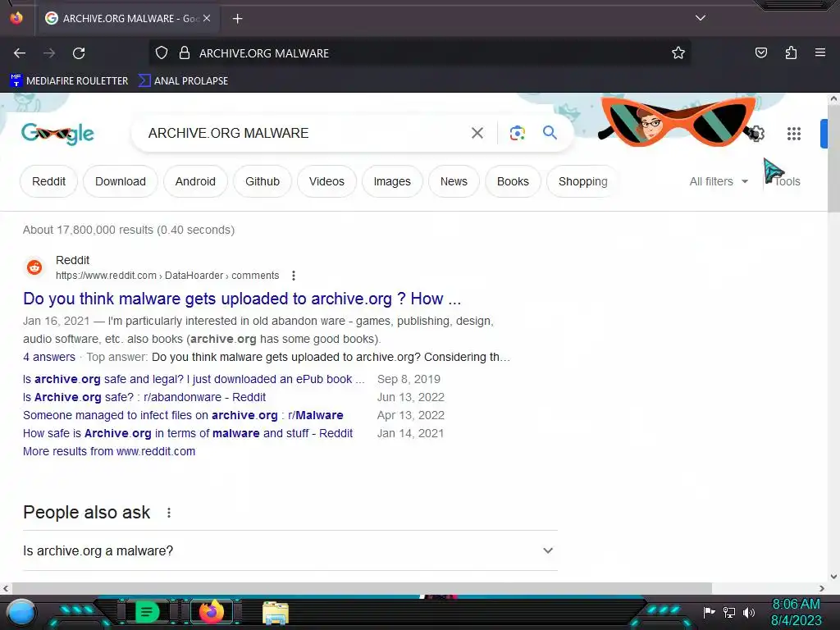The height and width of the screenshot is (630, 840).
Task: Search by image with camera icon
Action: click(517, 133)
